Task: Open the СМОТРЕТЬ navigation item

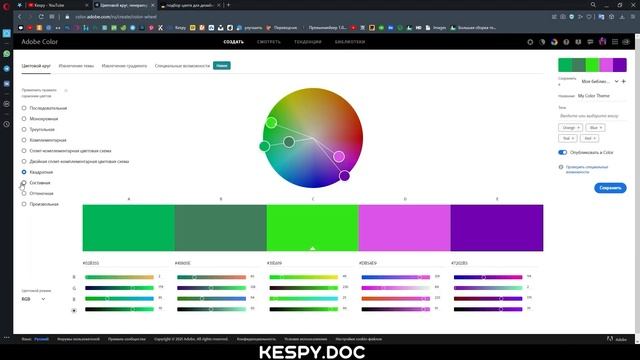Action: click(x=269, y=42)
